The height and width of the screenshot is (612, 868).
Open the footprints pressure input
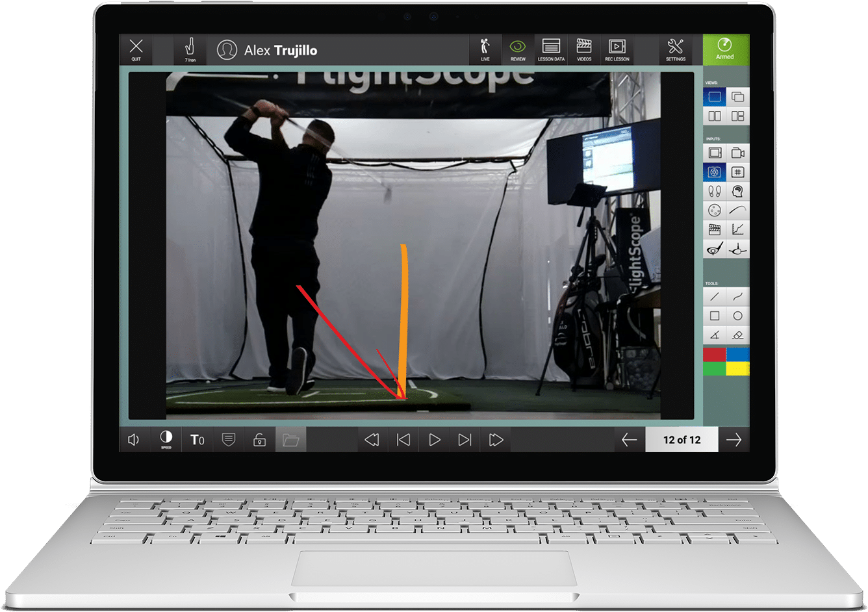pyautogui.click(x=715, y=192)
